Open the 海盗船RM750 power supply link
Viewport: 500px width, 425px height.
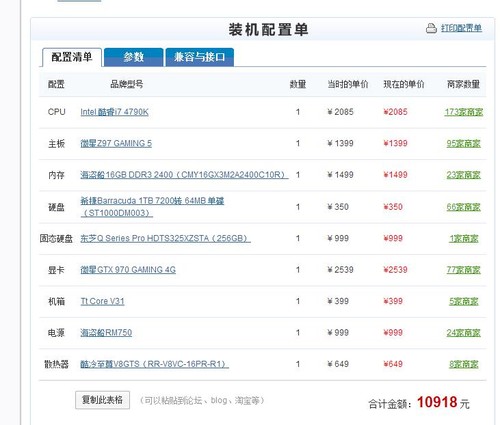click(x=106, y=333)
